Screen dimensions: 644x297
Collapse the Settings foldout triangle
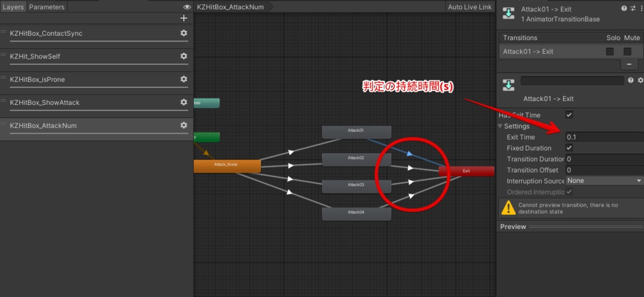[x=500, y=126]
